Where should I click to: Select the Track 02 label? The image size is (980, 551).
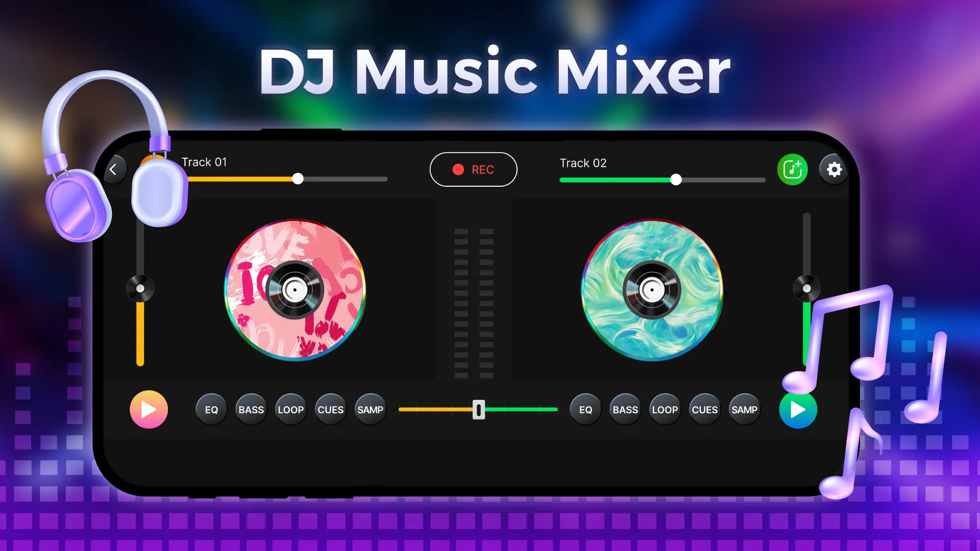(x=583, y=163)
